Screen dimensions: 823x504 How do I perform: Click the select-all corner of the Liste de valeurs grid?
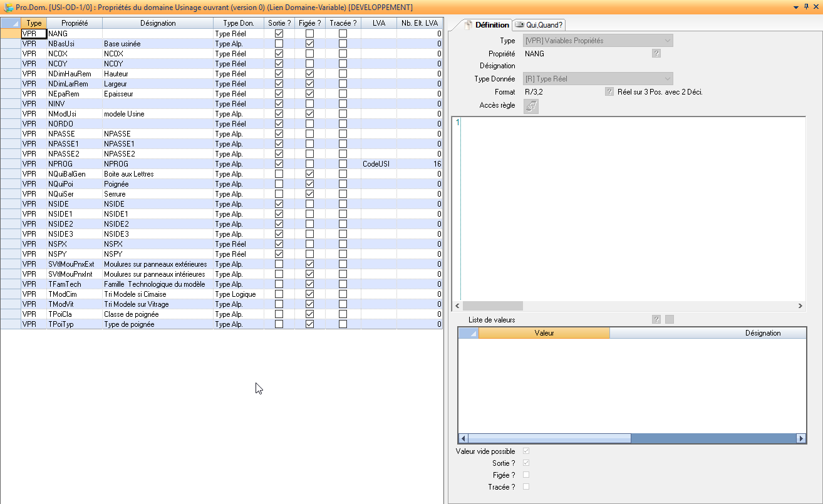pyautogui.click(x=468, y=333)
